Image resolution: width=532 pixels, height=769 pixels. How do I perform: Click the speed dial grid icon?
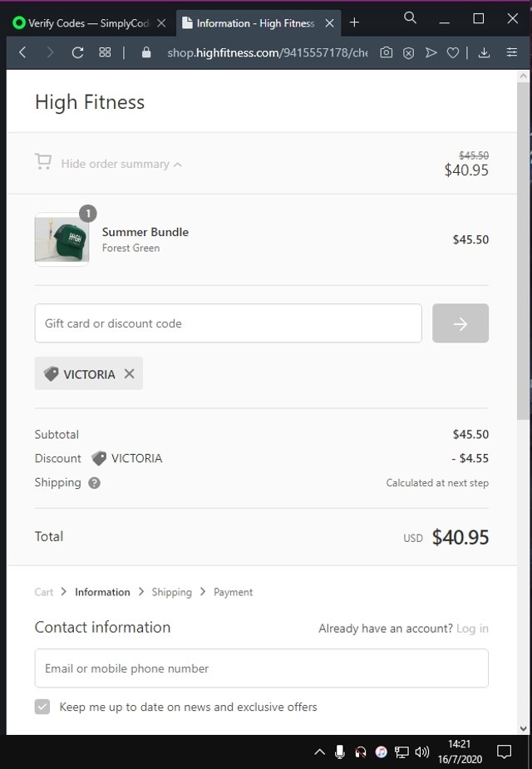(105, 52)
